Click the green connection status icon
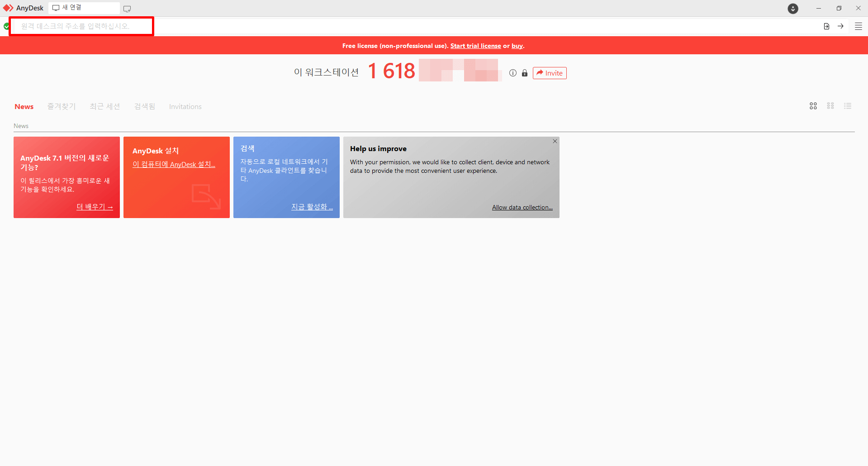 pyautogui.click(x=6, y=26)
